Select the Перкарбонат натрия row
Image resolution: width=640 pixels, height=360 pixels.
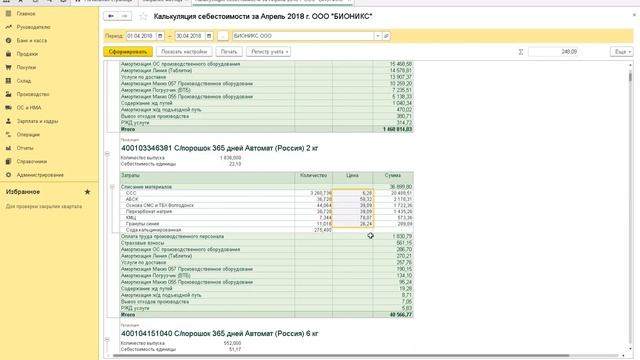[267, 211]
